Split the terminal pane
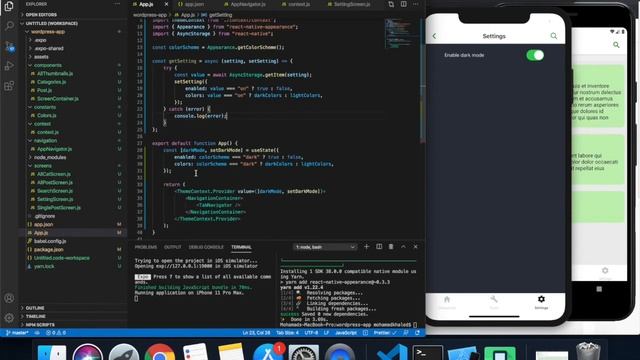 point(379,247)
